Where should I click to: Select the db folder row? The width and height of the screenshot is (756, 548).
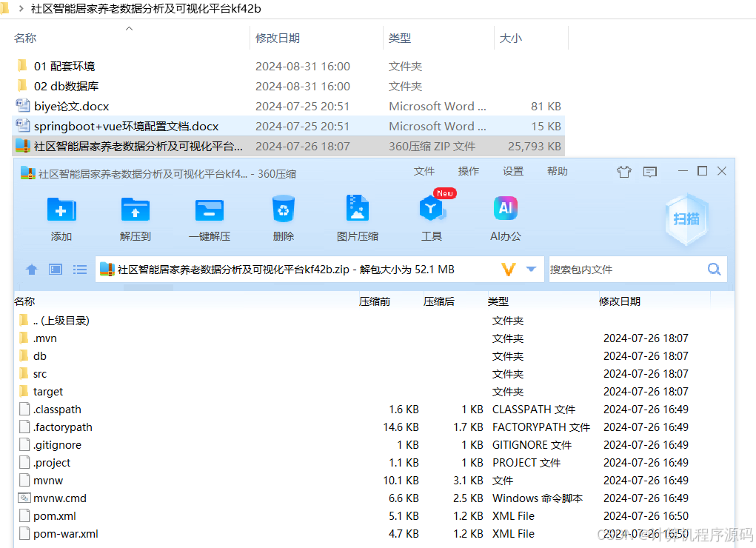point(374,356)
